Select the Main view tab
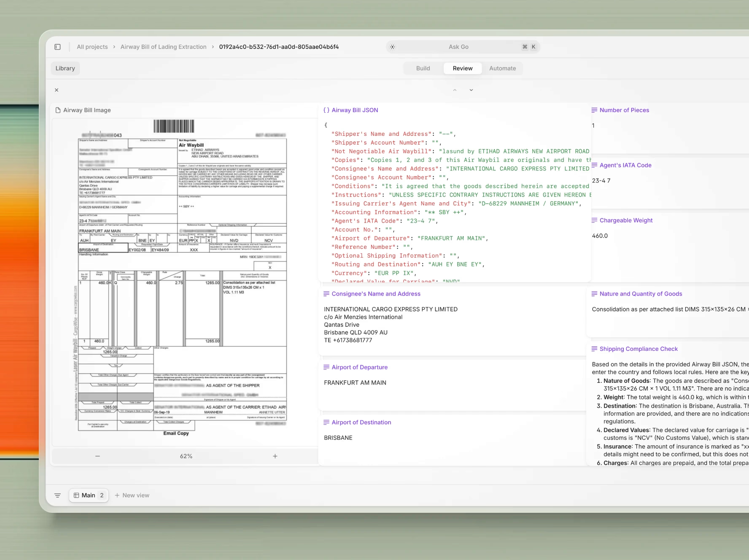749x560 pixels. tap(89, 495)
